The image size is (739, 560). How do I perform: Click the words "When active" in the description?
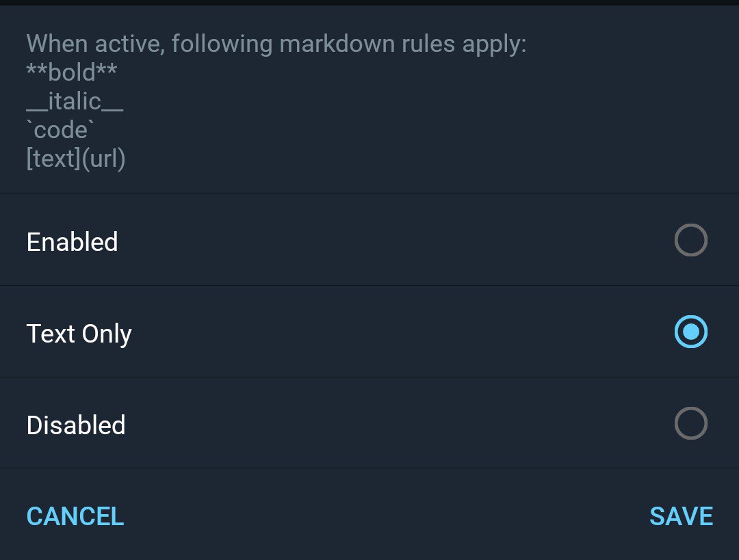[x=94, y=44]
